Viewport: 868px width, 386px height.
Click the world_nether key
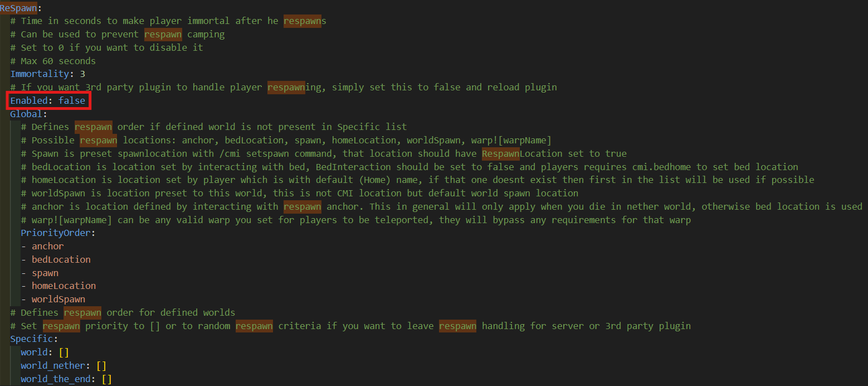click(x=53, y=366)
